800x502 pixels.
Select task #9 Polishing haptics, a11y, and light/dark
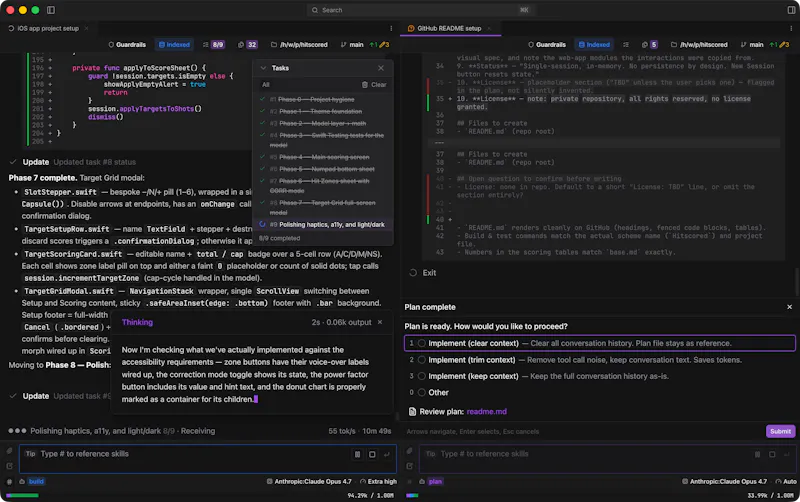(x=324, y=224)
